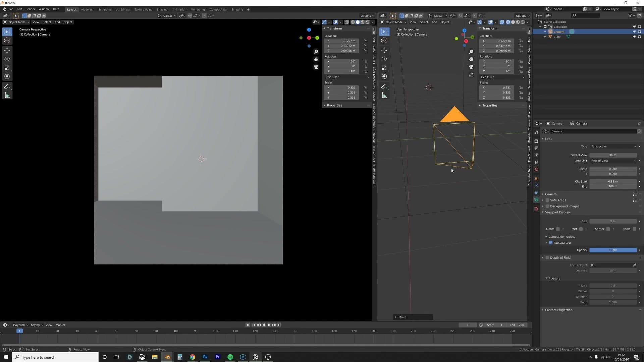Image resolution: width=644 pixels, height=362 pixels.
Task: Play animation in timeline
Action: click(269, 325)
